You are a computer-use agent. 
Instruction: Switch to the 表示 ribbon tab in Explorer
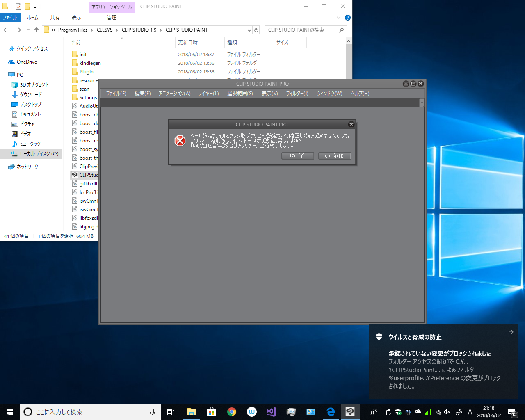click(x=77, y=18)
